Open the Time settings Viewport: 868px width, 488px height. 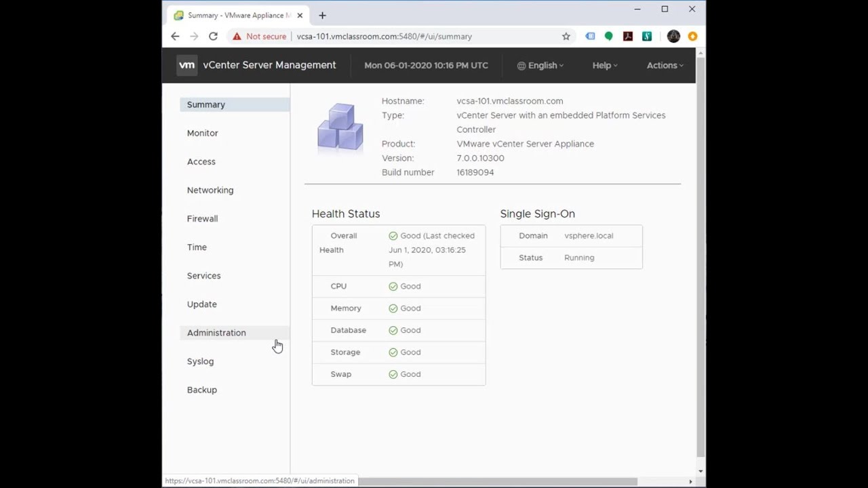tap(235, 247)
